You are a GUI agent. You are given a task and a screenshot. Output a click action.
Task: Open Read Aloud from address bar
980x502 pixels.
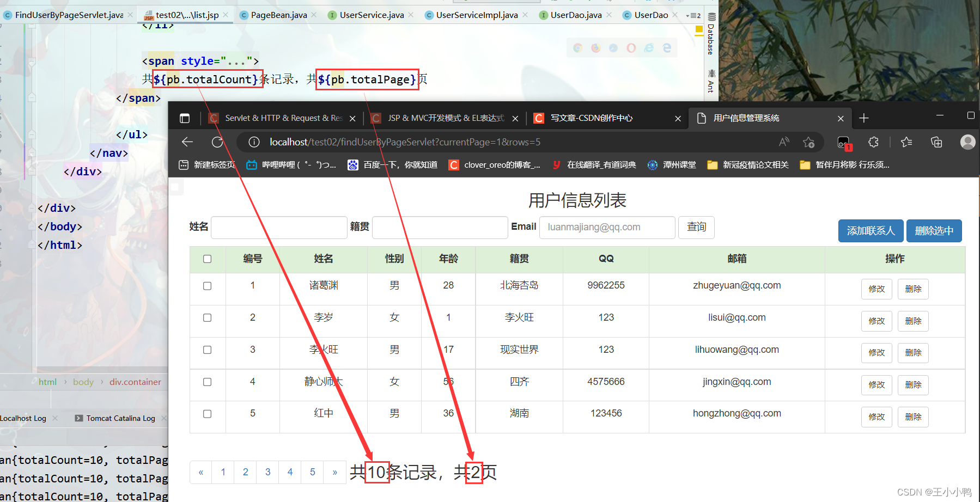tap(784, 142)
